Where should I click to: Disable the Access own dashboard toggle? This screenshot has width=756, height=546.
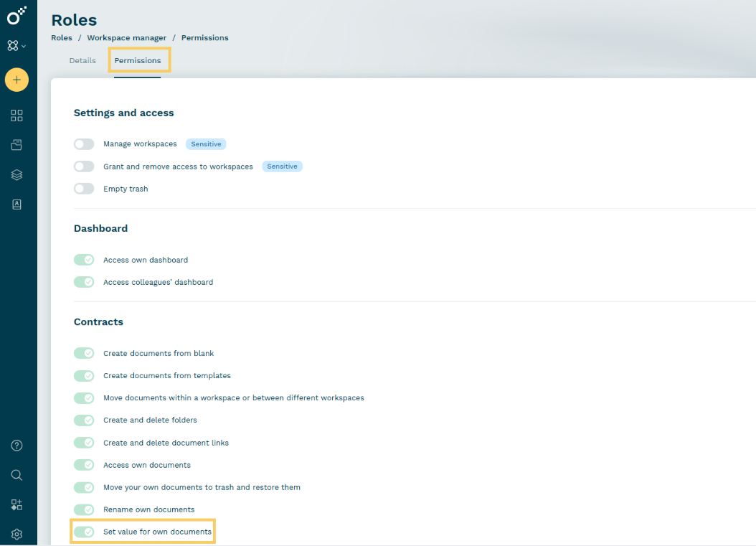[x=84, y=260]
